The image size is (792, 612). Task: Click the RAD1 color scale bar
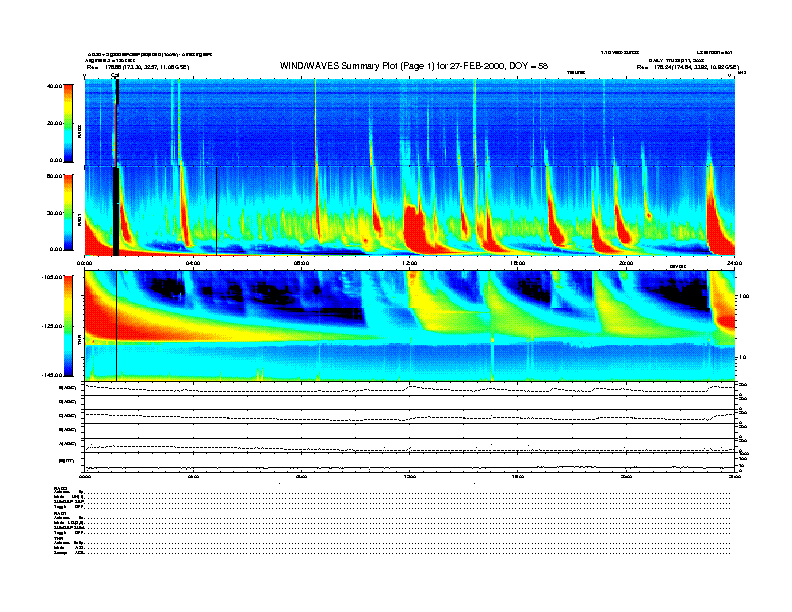68,212
